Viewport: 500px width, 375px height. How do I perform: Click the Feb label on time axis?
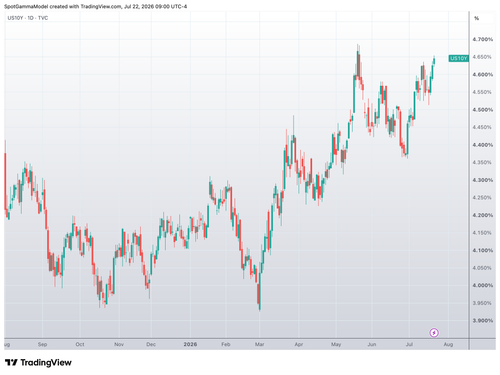(x=226, y=344)
